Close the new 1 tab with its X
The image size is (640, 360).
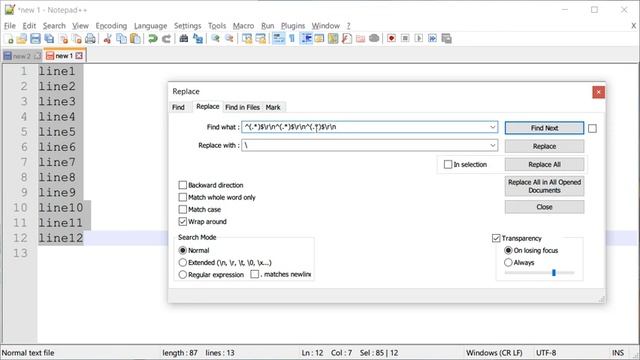point(79,56)
